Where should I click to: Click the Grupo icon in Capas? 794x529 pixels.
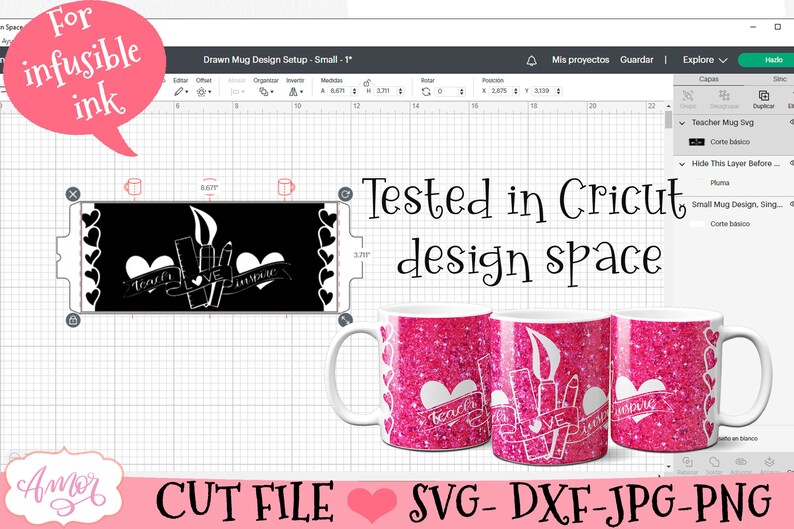click(688, 95)
